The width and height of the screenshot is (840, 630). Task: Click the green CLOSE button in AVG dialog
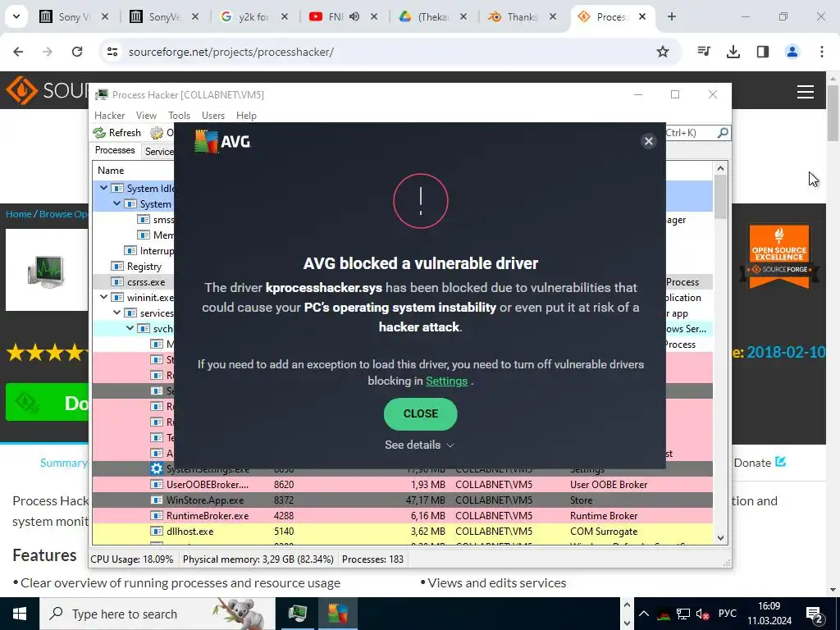click(x=421, y=413)
